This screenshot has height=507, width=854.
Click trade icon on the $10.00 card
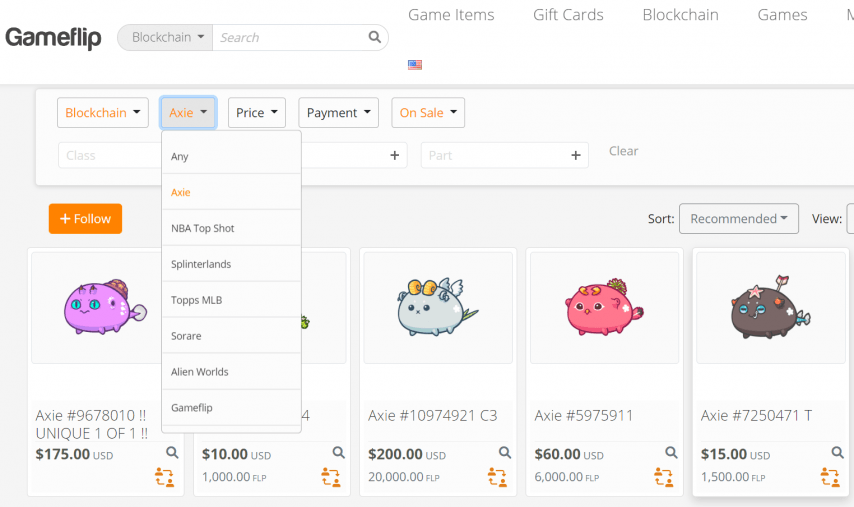(331, 477)
